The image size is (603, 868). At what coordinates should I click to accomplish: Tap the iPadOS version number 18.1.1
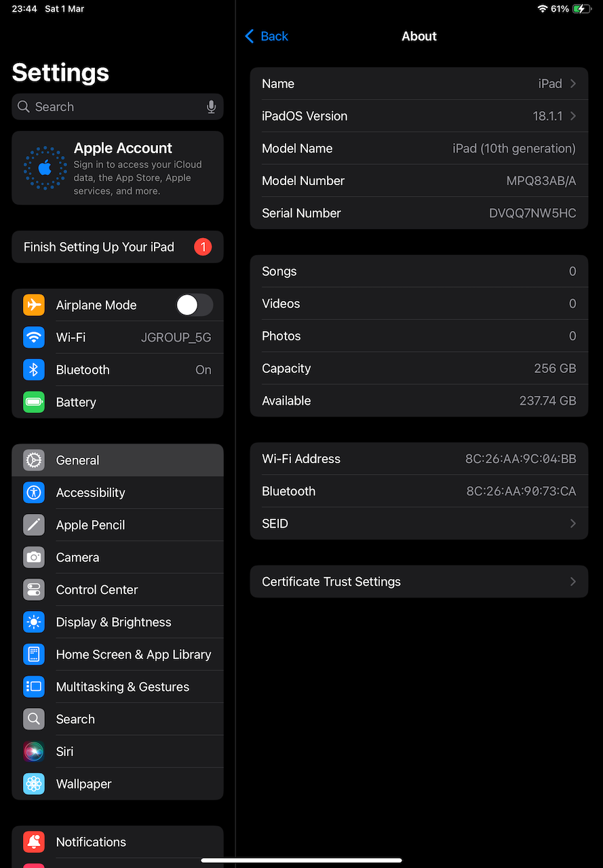(x=548, y=116)
